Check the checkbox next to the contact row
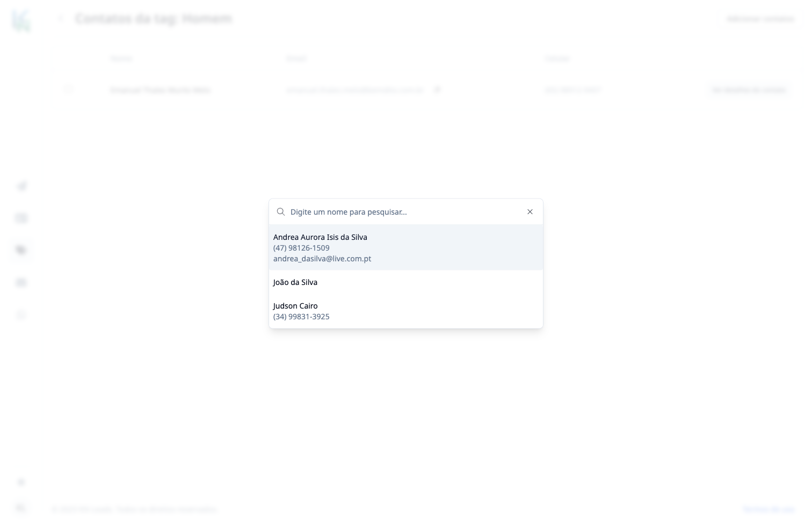Screen dimensions: 812x527 (68, 90)
